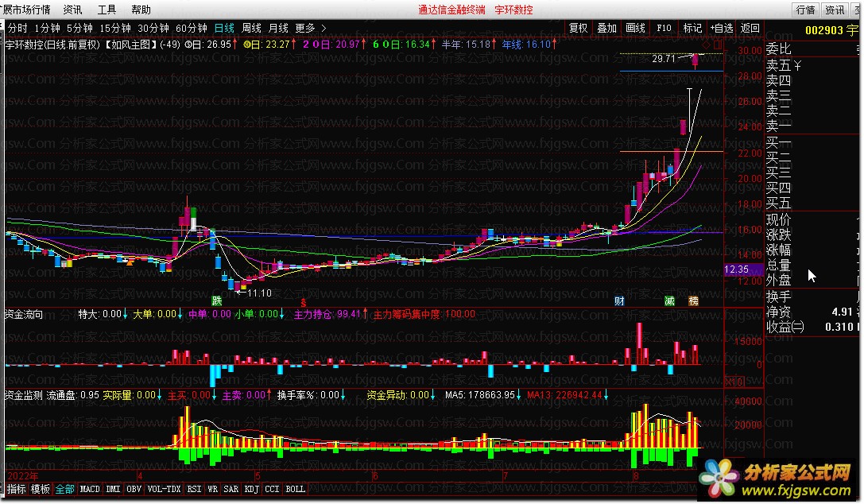864x504 pixels.
Task: Open the 画线 drawing tools
Action: click(635, 28)
